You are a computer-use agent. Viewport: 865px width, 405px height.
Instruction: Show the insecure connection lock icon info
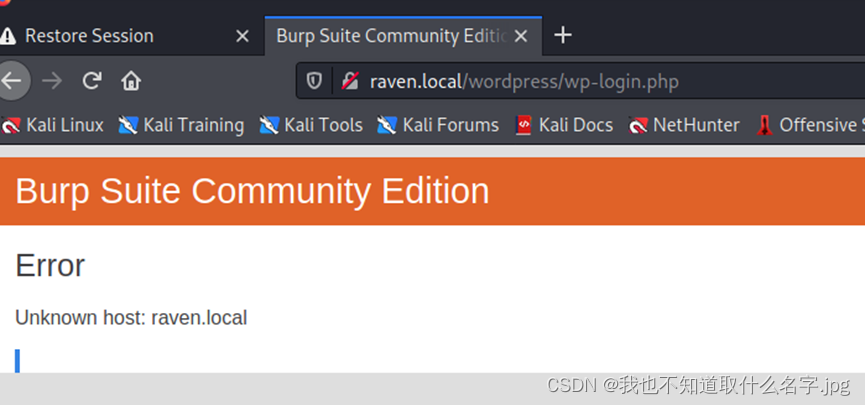point(350,82)
